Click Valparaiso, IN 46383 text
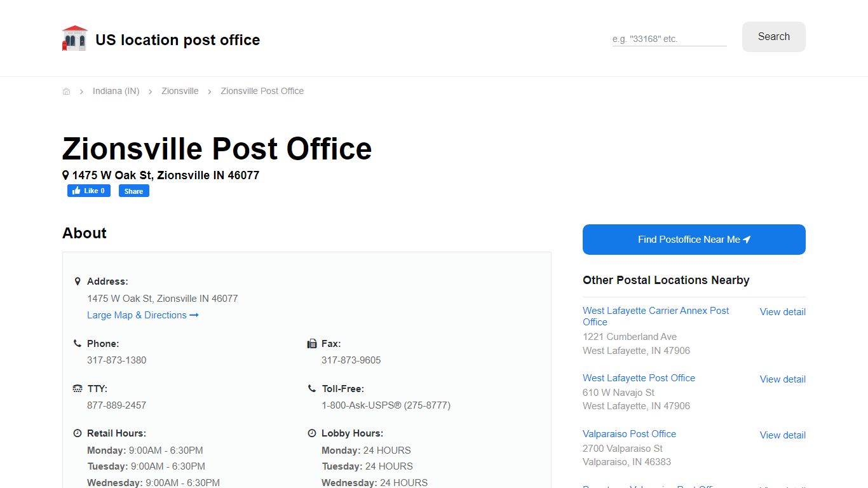 (x=627, y=462)
